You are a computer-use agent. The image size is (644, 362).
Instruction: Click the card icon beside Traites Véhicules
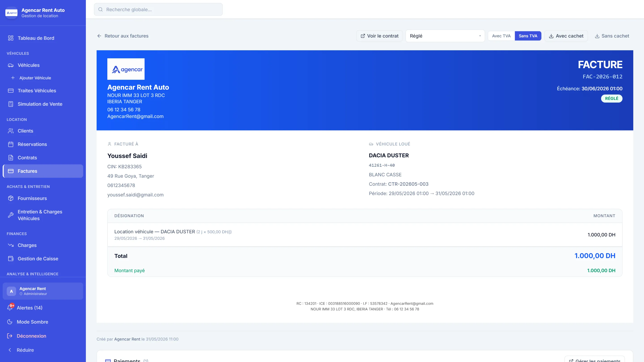11,91
